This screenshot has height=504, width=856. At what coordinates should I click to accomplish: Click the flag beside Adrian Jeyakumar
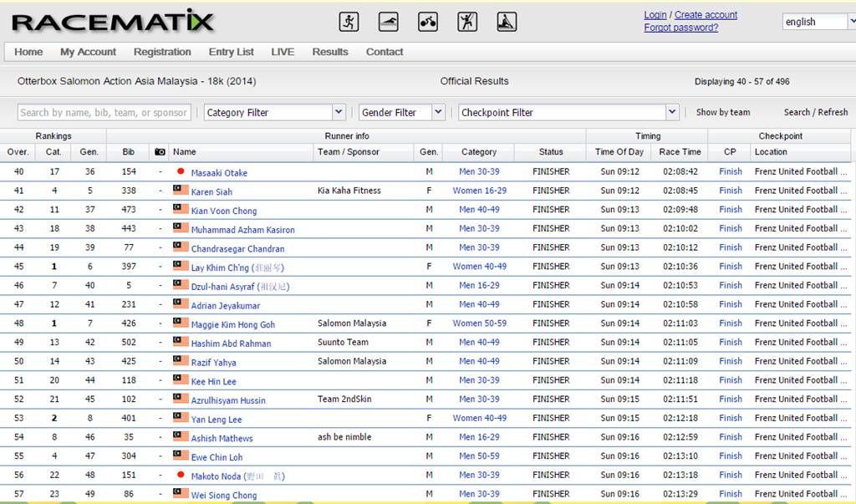click(x=181, y=303)
